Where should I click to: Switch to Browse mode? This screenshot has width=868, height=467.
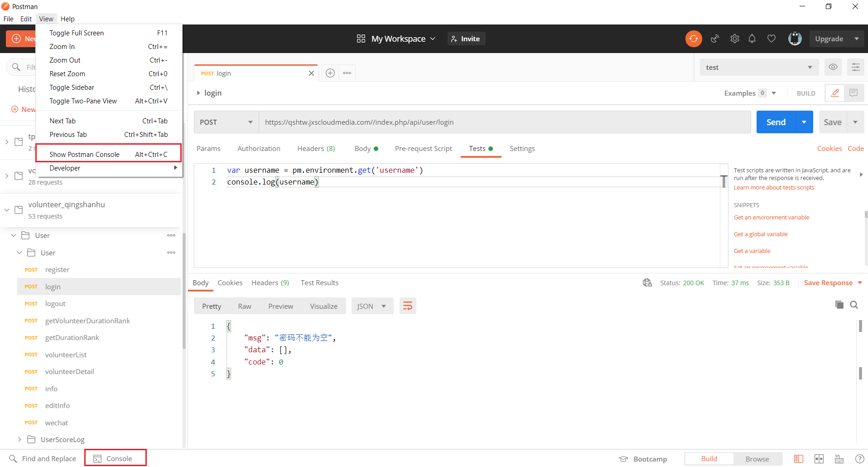pyautogui.click(x=757, y=459)
